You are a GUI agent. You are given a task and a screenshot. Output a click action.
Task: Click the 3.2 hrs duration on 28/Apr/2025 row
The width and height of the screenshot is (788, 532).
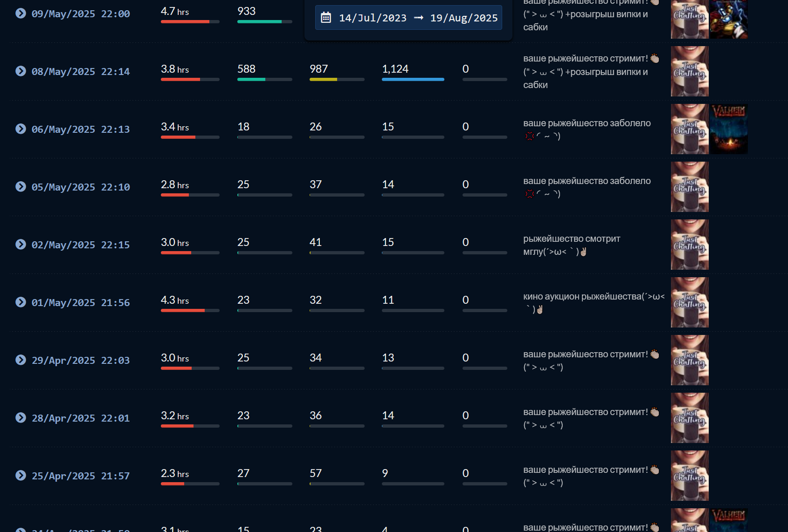(175, 416)
